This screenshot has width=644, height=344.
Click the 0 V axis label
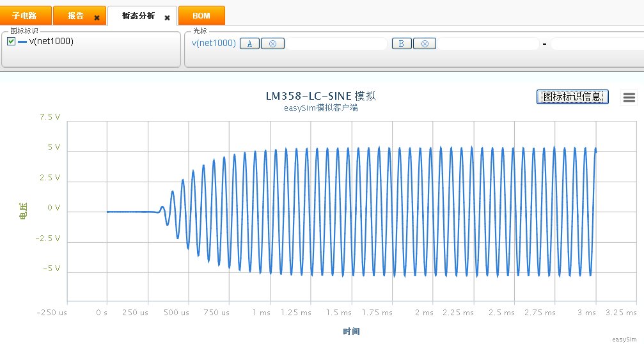pyautogui.click(x=54, y=208)
